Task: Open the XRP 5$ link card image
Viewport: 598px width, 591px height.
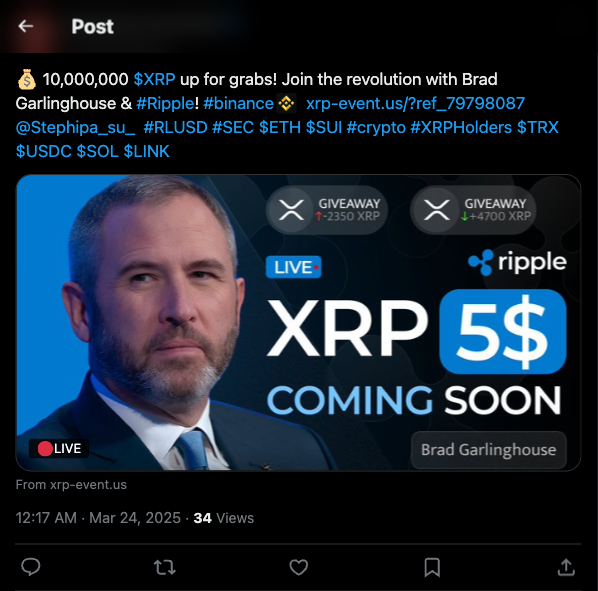Action: pos(298,323)
